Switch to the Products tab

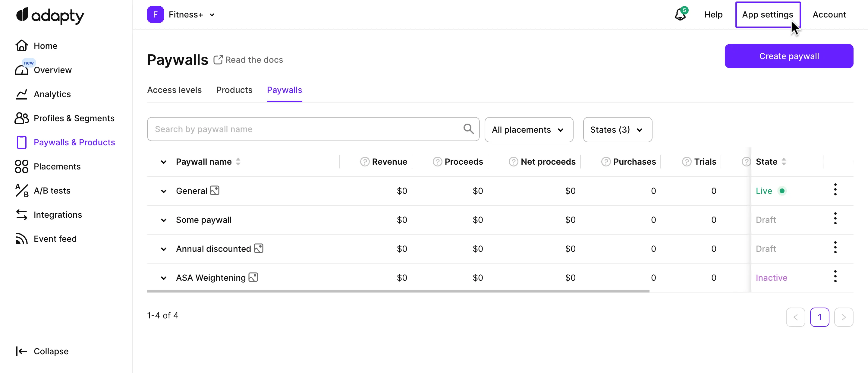click(x=234, y=90)
